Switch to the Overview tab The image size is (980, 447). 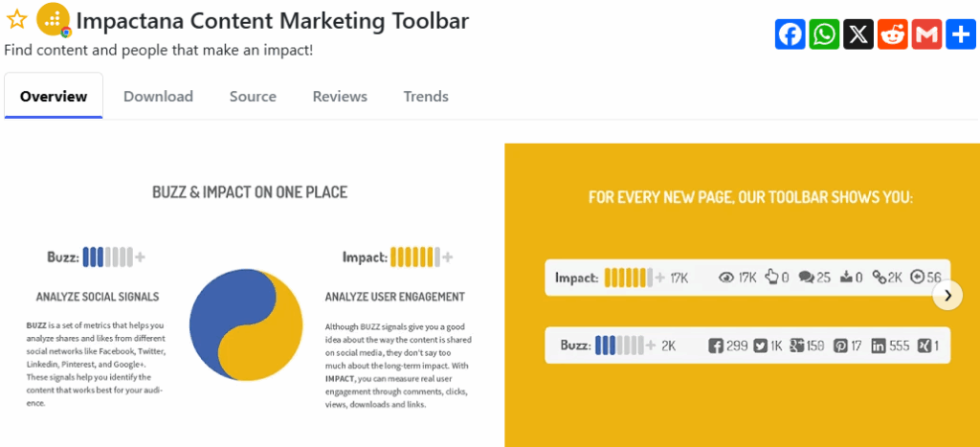coord(54,97)
